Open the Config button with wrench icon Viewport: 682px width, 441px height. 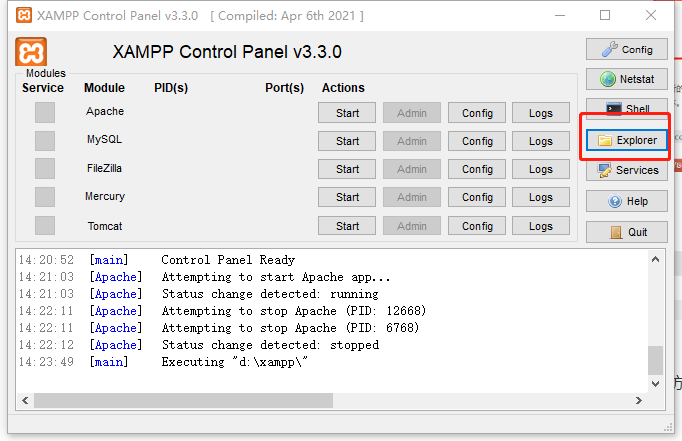pos(626,49)
